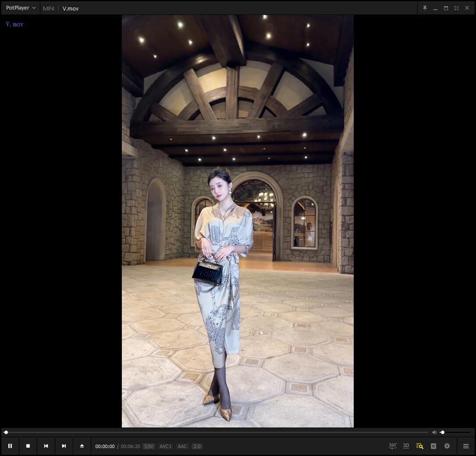Open the hamburger menu at bottom right

(x=465, y=446)
